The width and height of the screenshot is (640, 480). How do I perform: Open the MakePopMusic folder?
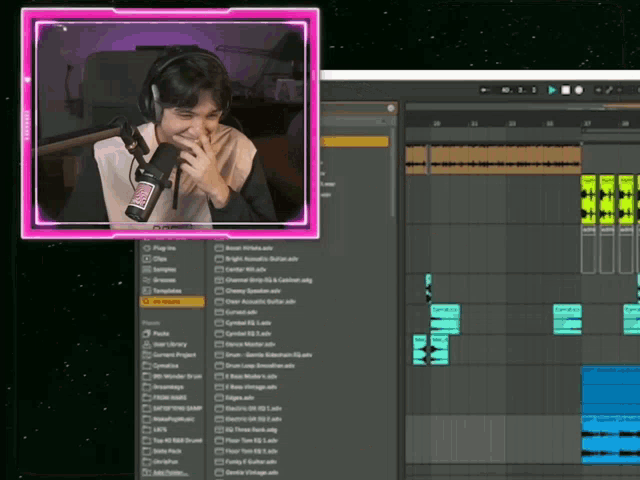(x=169, y=419)
